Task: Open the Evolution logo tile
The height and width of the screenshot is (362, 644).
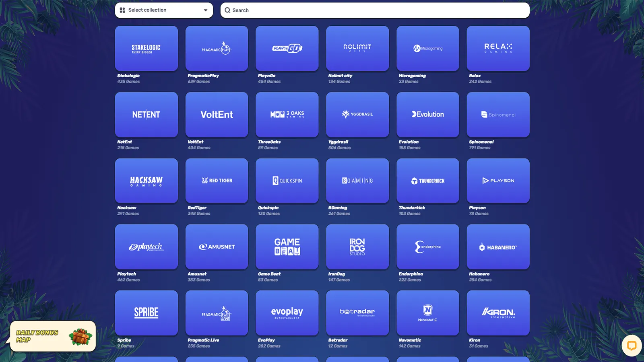Action: click(427, 115)
